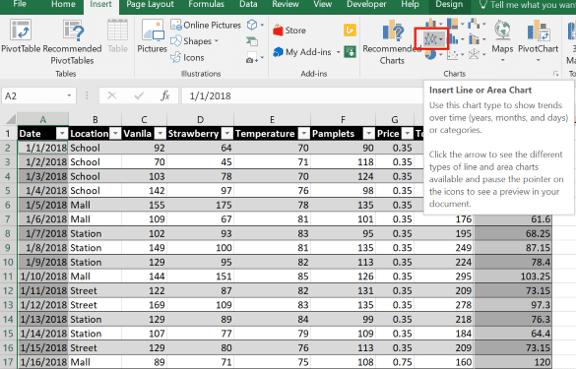Switch to the Data tab

248,4
